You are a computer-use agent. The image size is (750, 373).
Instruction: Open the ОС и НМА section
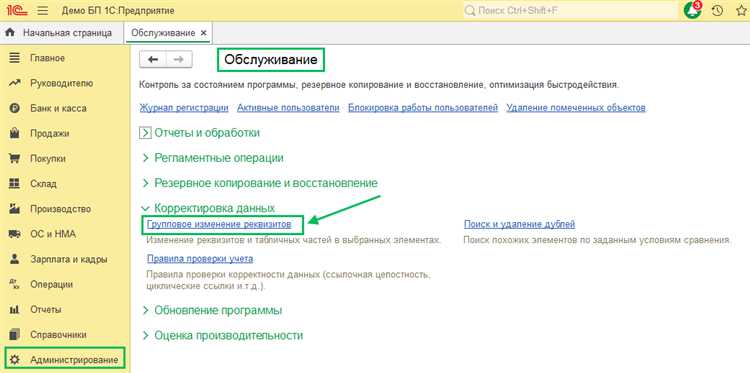(x=53, y=234)
